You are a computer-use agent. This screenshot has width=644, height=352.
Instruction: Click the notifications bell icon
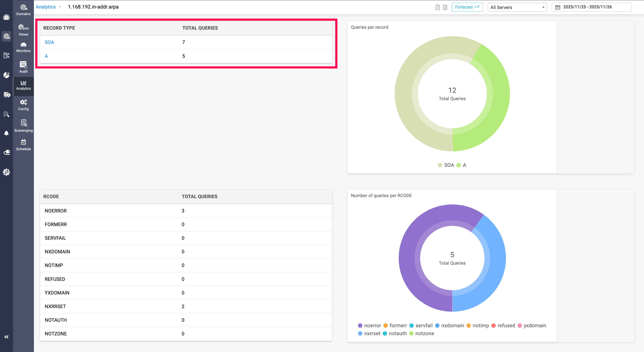coord(7,133)
